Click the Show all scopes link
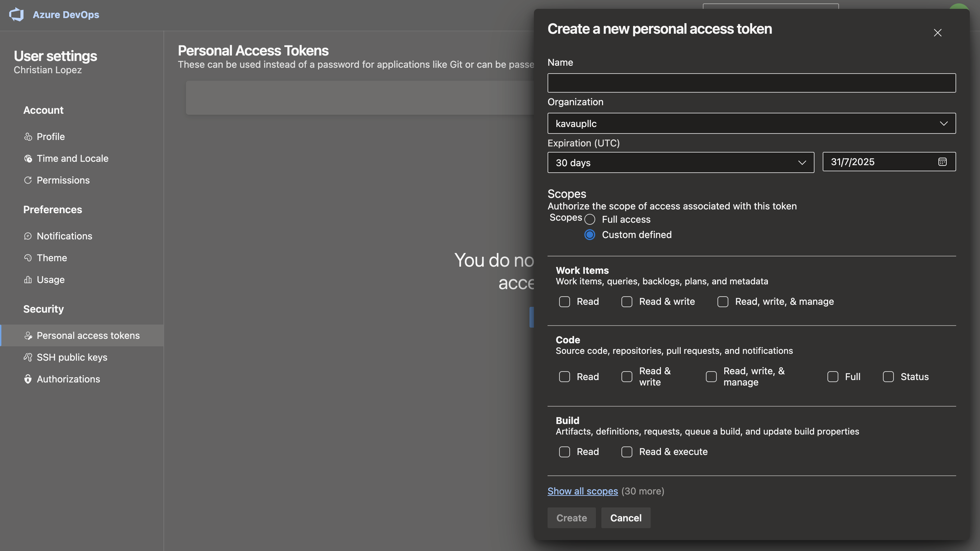 (582, 491)
